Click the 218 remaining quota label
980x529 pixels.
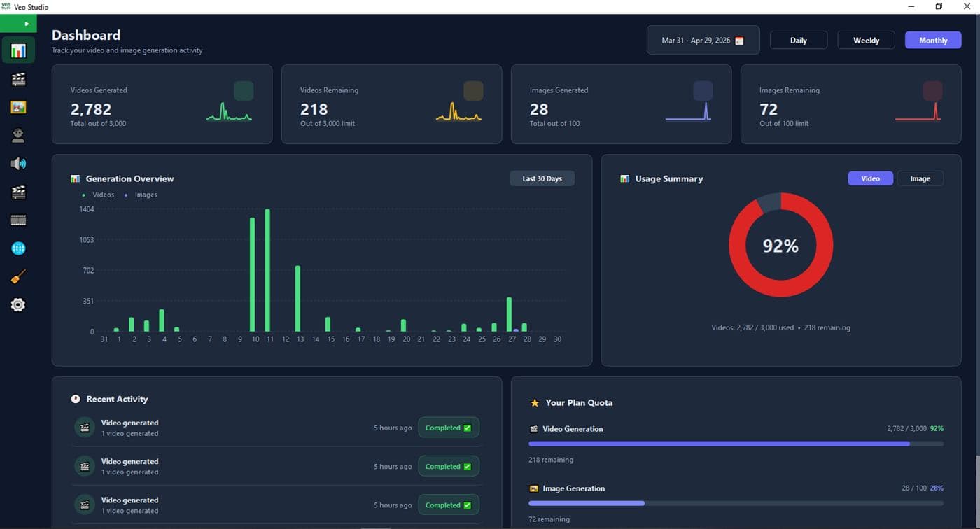(x=551, y=460)
